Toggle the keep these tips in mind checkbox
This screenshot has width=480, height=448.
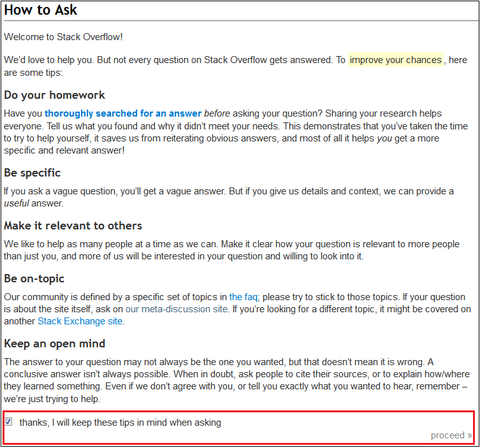coord(8,422)
